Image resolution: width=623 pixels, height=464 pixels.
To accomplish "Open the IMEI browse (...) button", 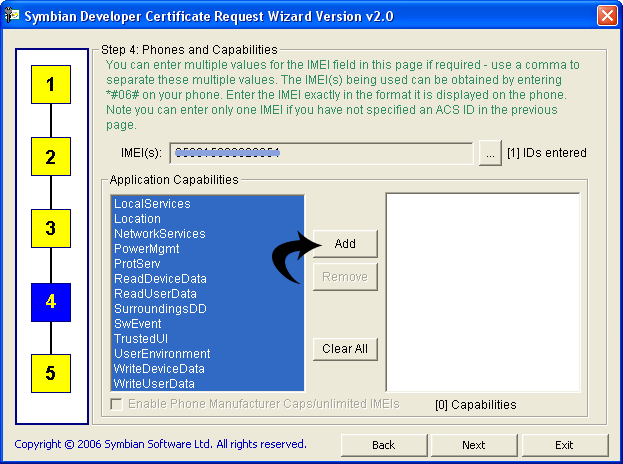I will click(490, 153).
